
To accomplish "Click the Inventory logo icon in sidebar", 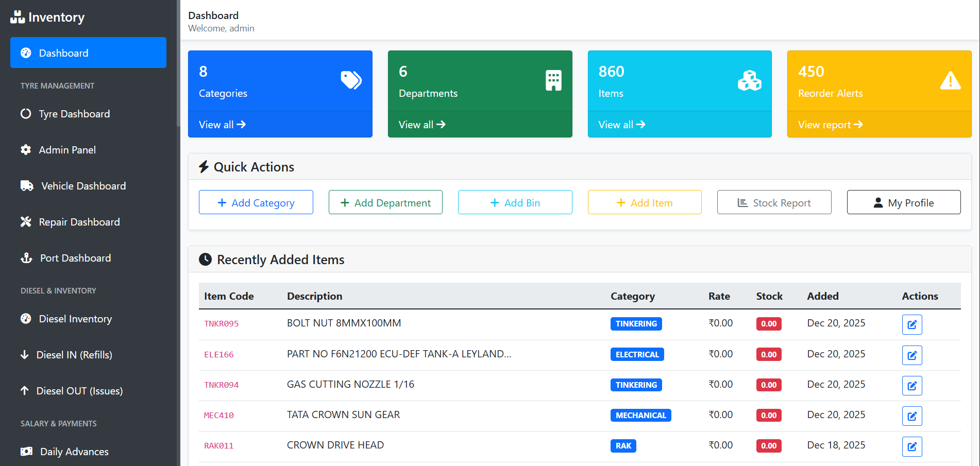I will pyautogui.click(x=18, y=17).
